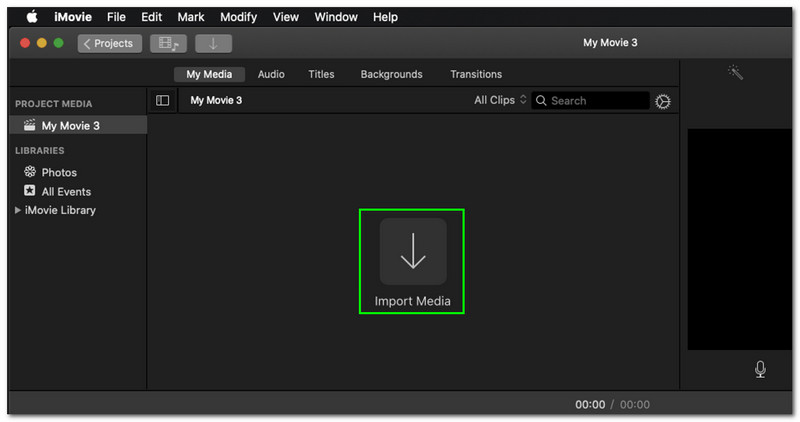Go back to Projects
The height and width of the screenshot is (422, 800).
pyautogui.click(x=110, y=43)
